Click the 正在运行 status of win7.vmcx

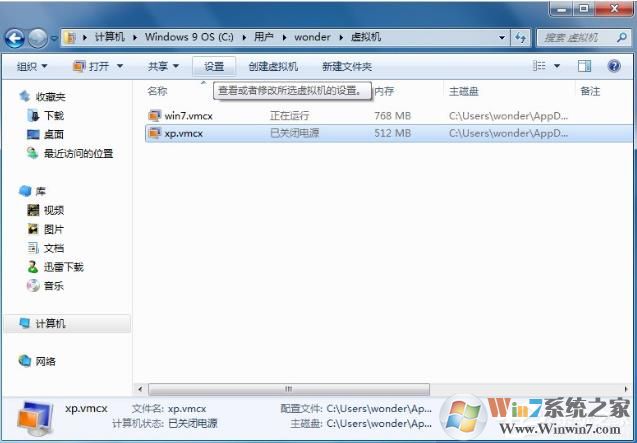tap(289, 116)
